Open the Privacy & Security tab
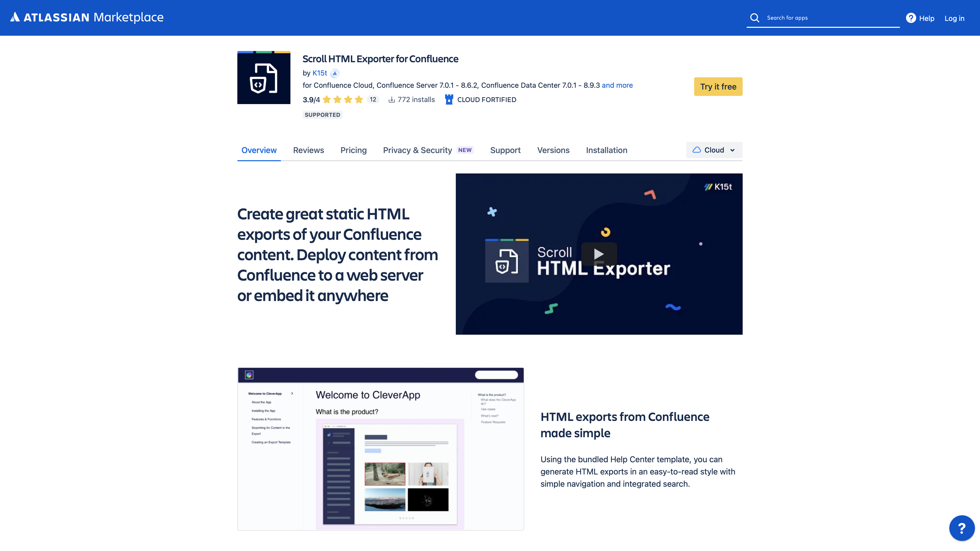Viewport: 980px width, 551px height. 417,150
